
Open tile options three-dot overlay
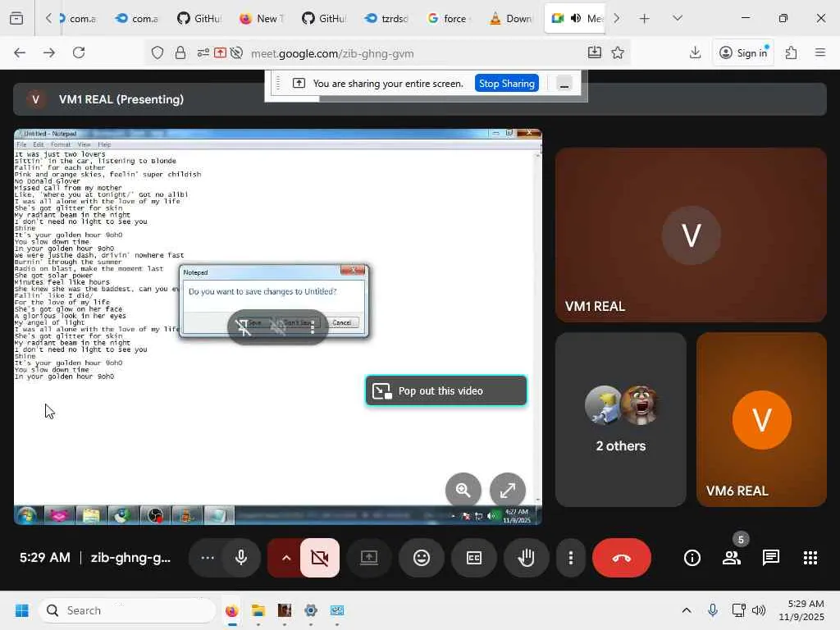313,326
